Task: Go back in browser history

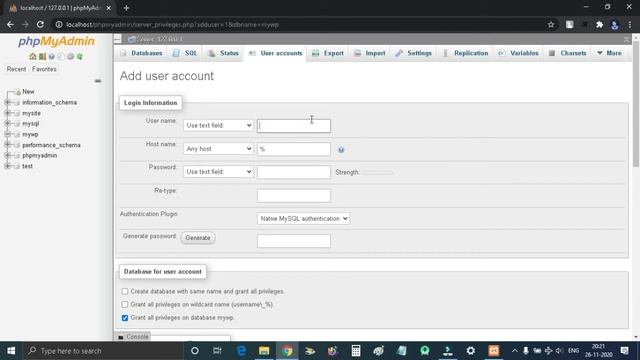Action: tap(10, 24)
